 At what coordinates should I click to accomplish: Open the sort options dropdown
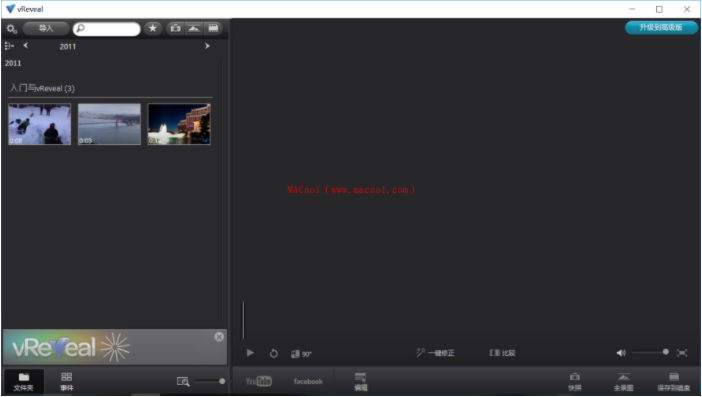coord(9,46)
